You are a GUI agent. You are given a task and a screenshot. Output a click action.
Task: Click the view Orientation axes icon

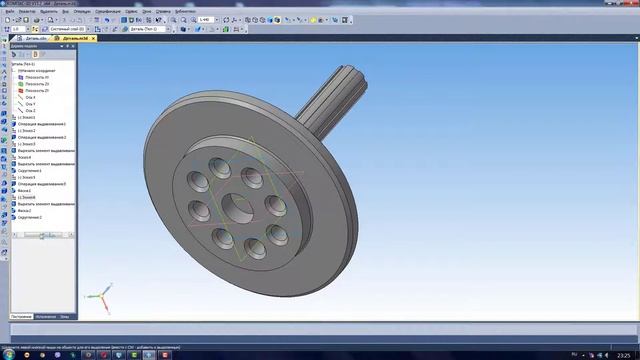[x=234, y=20]
